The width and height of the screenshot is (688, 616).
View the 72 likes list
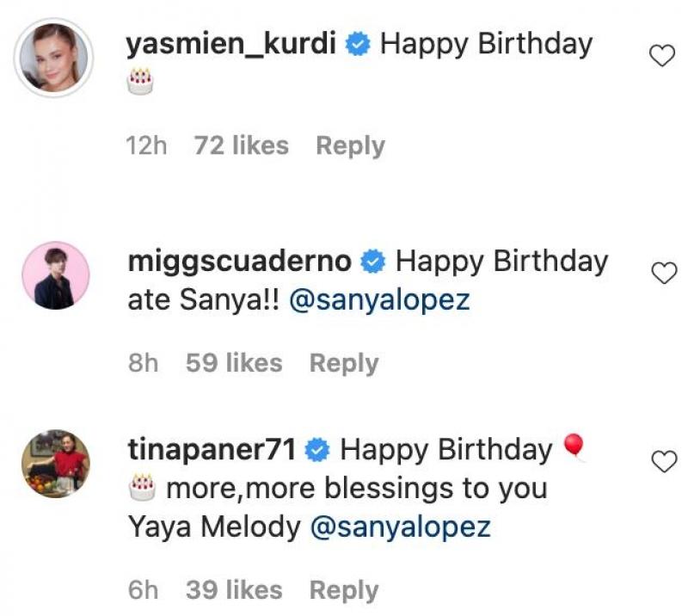pyautogui.click(x=242, y=145)
